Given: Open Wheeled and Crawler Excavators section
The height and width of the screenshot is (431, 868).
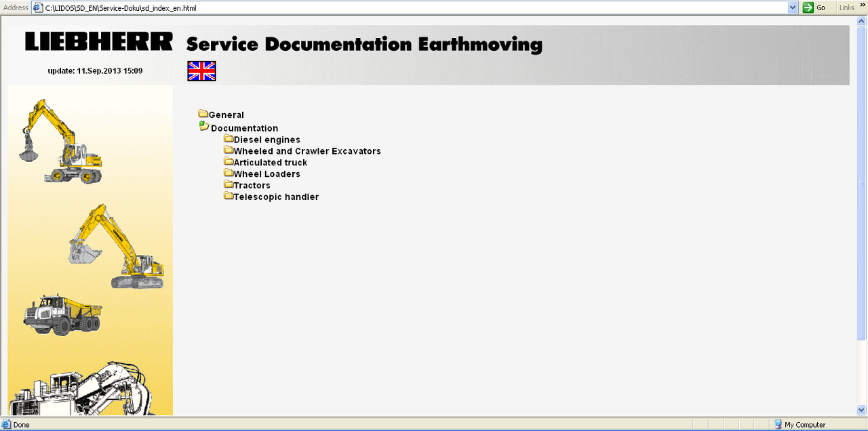Looking at the screenshot, I should (307, 151).
